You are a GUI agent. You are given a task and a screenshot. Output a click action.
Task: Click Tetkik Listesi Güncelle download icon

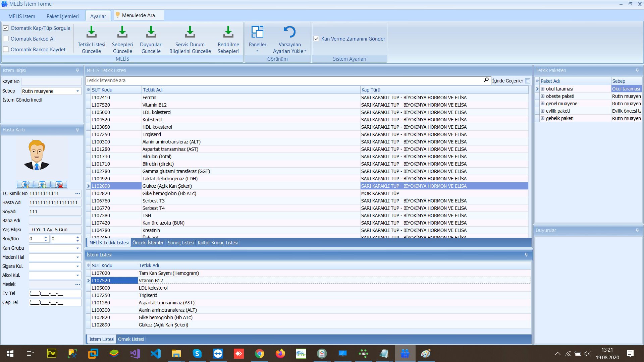click(91, 32)
